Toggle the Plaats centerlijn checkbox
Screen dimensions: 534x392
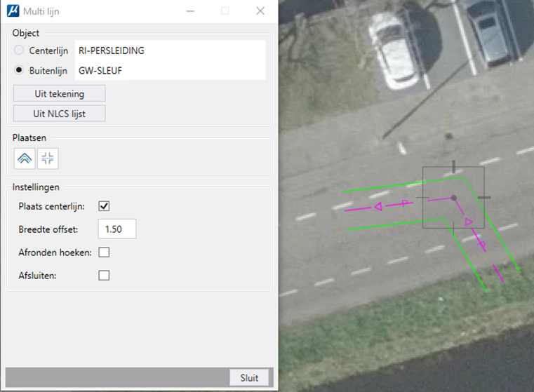[x=104, y=206]
